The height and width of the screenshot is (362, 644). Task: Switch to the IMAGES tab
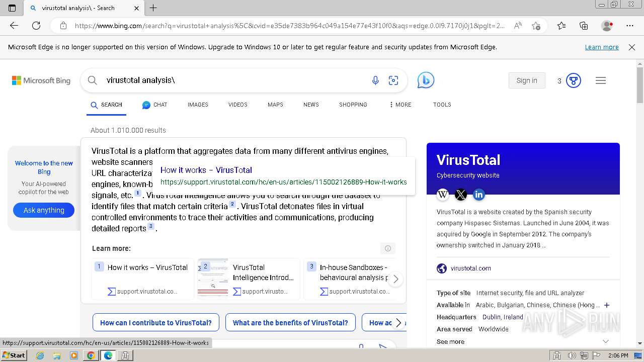click(198, 105)
